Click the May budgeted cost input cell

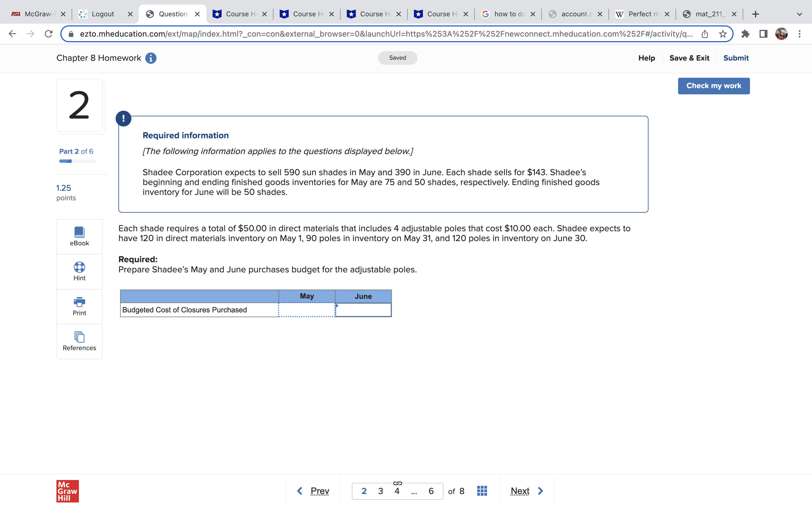pyautogui.click(x=306, y=310)
